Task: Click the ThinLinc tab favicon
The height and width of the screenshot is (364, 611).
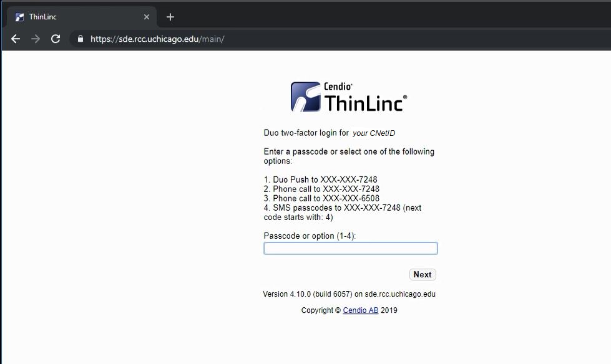Action: pyautogui.click(x=19, y=17)
